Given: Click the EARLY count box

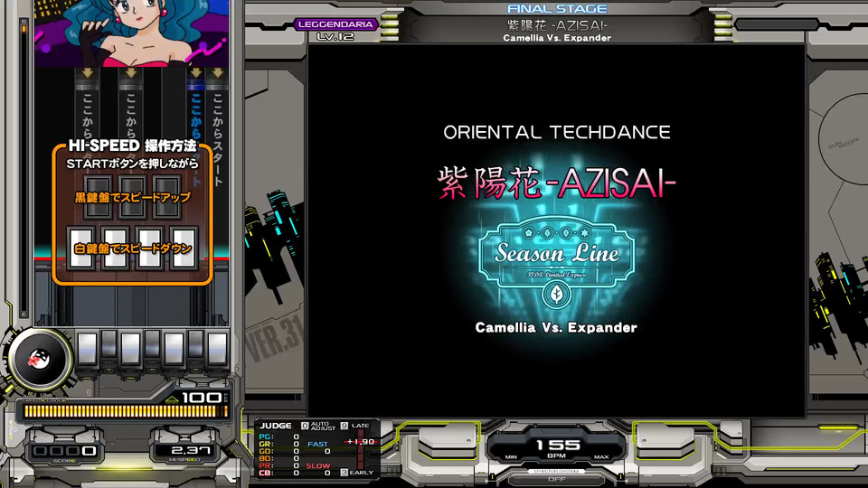Looking at the screenshot, I should [344, 473].
